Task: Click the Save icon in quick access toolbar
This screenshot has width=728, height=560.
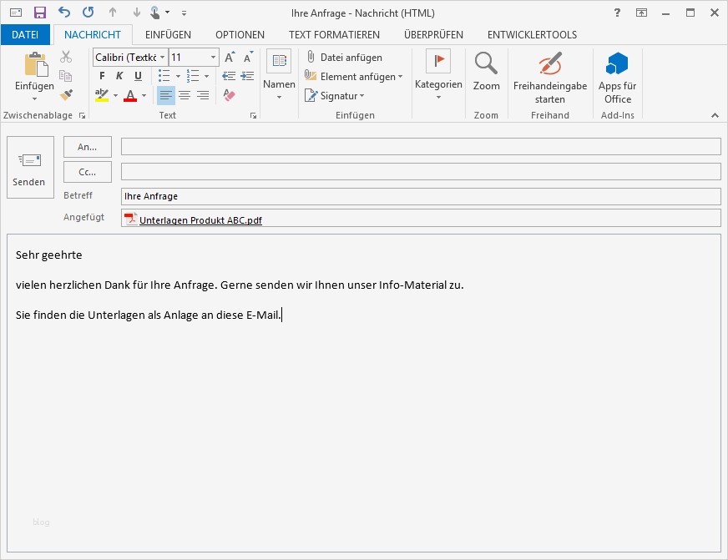Action: pyautogui.click(x=39, y=13)
